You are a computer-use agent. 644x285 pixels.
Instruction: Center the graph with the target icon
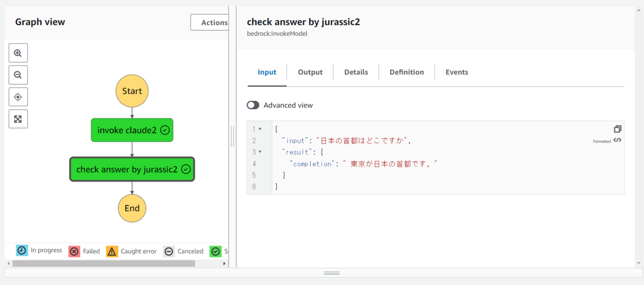pos(18,97)
